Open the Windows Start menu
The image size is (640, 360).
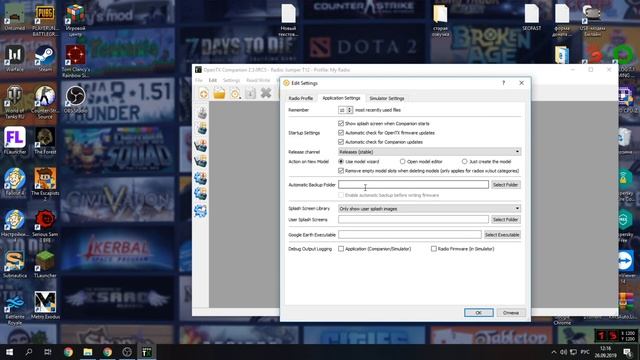pyautogui.click(x=9, y=352)
